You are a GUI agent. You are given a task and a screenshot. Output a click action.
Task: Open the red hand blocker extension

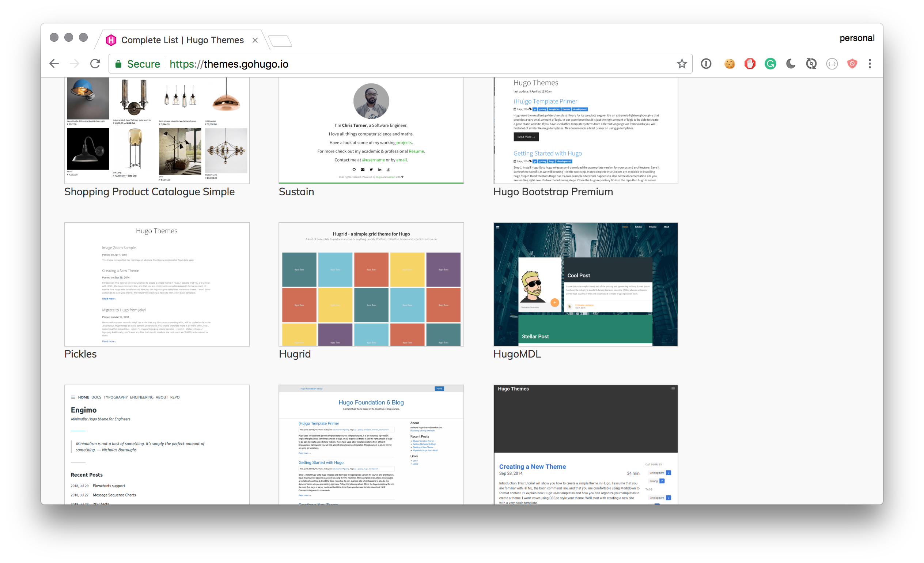[x=750, y=64]
